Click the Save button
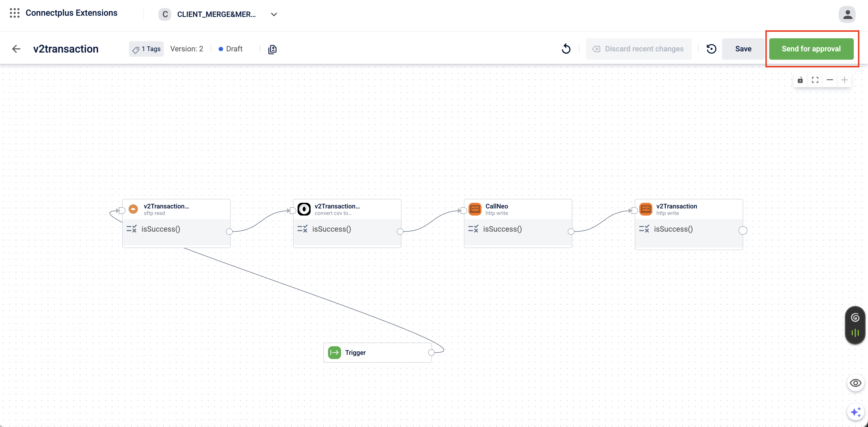This screenshot has height=427, width=868. [743, 49]
